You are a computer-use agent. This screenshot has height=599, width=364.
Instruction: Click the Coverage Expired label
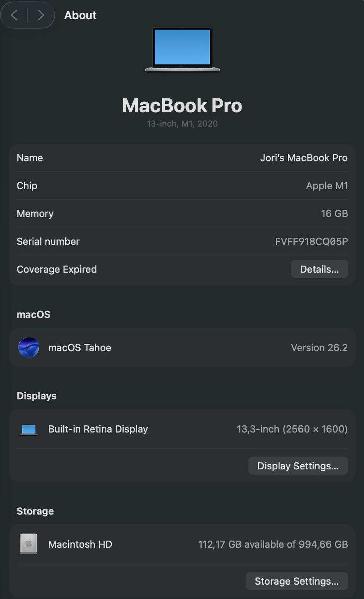point(57,269)
